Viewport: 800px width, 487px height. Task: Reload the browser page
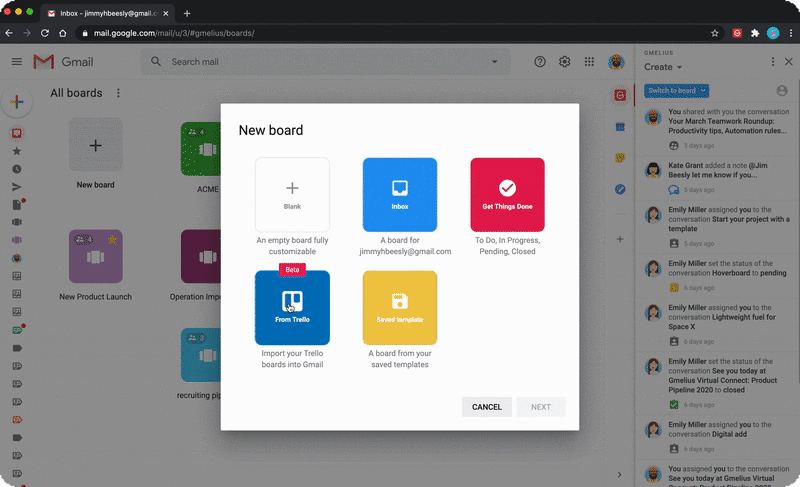click(x=45, y=33)
